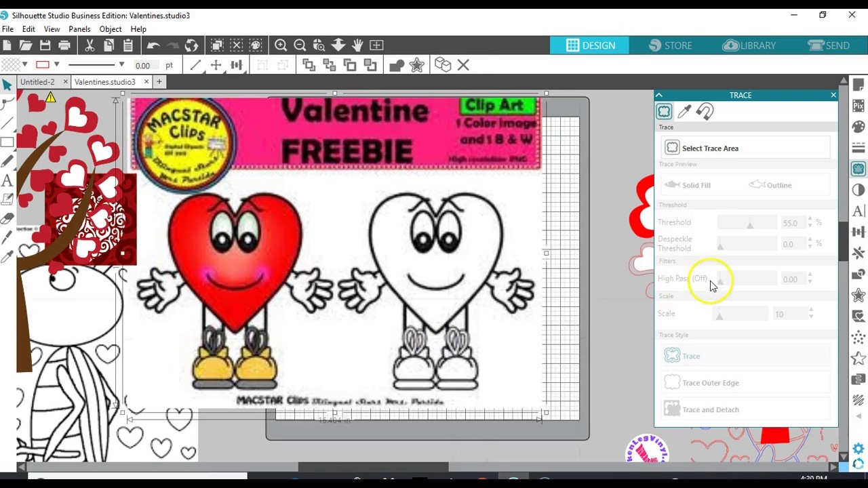Select the Text tool in left toolbar
This screenshot has width=868, height=488.
(x=7, y=180)
